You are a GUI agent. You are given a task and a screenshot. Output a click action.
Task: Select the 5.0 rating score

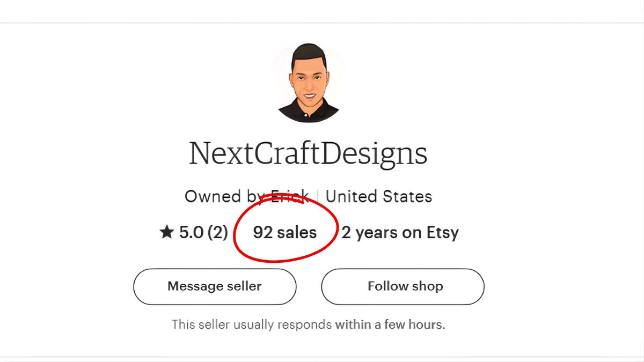pyautogui.click(x=191, y=233)
